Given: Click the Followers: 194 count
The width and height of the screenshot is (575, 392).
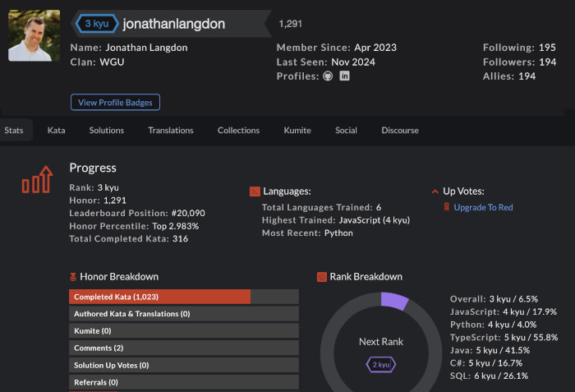Looking at the screenshot, I should click(519, 62).
